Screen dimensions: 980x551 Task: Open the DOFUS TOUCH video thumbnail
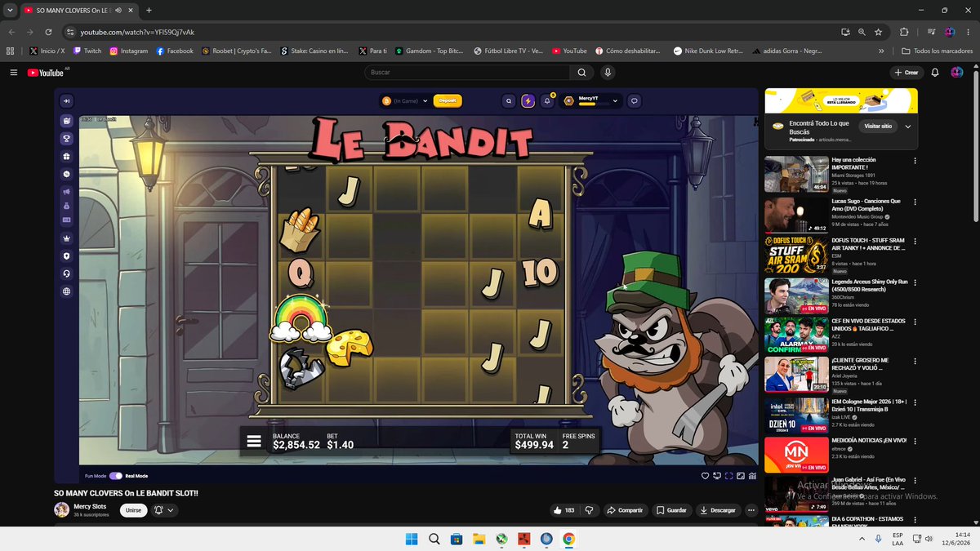796,256
